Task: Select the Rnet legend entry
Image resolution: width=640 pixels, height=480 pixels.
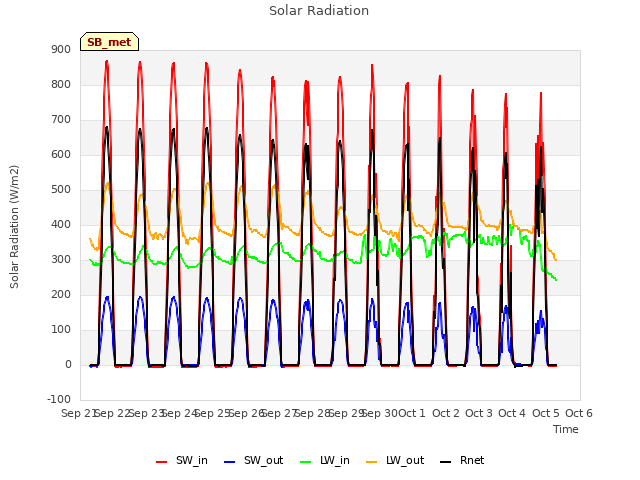Action: click(462, 460)
